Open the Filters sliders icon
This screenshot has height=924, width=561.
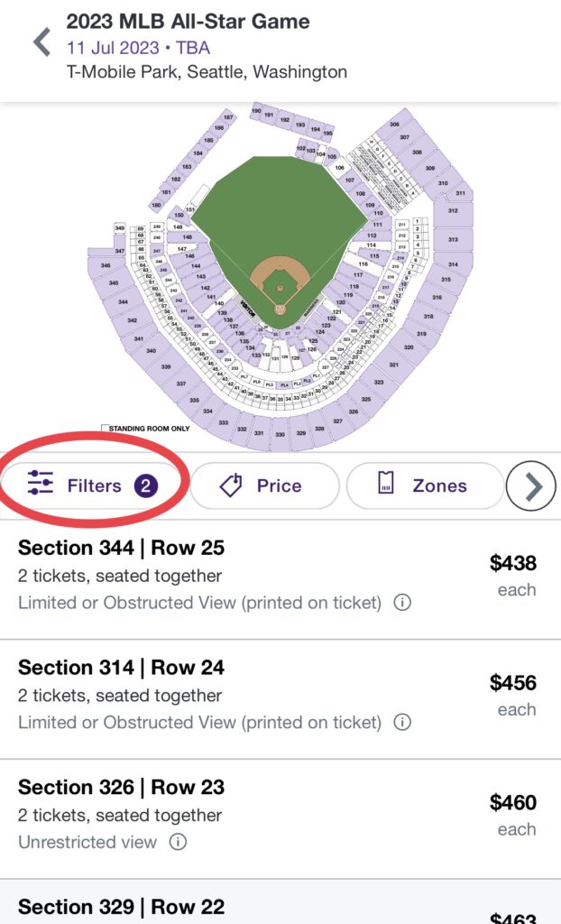pyautogui.click(x=40, y=485)
